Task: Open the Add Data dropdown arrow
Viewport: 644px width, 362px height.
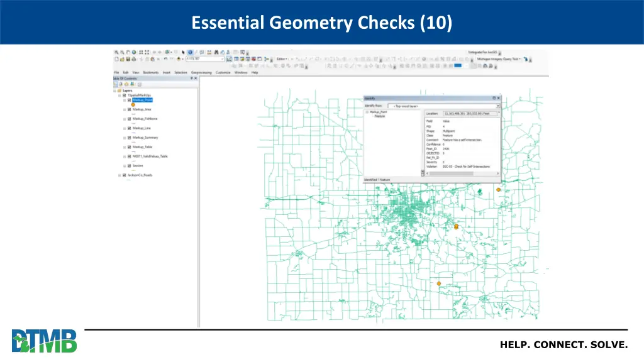Action: [183, 60]
